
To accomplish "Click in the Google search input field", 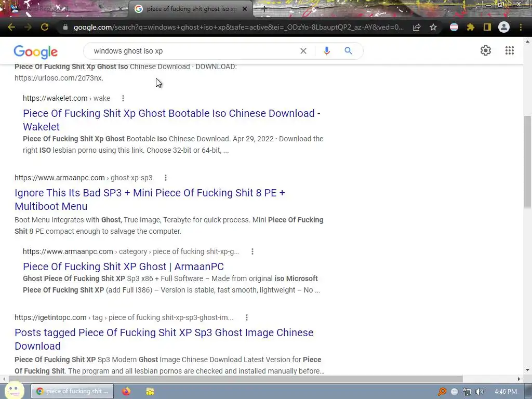I will [193, 51].
